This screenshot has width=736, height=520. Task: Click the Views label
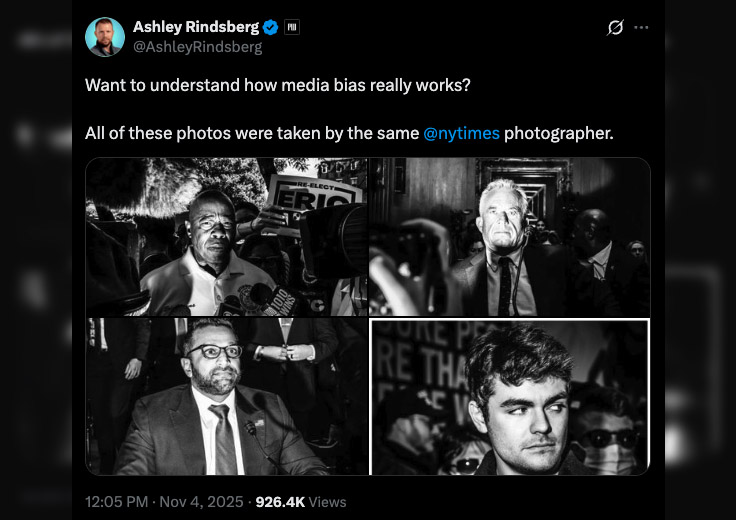(328, 501)
